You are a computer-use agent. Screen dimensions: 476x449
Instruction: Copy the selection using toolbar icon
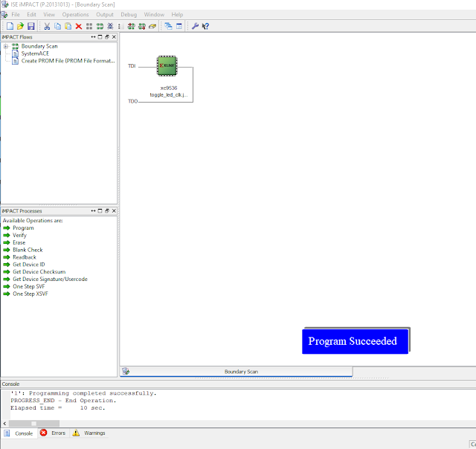pyautogui.click(x=57, y=26)
